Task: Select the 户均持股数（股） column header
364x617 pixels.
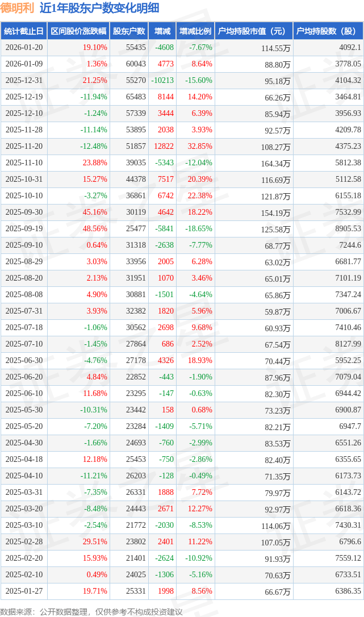Action: coord(329,31)
